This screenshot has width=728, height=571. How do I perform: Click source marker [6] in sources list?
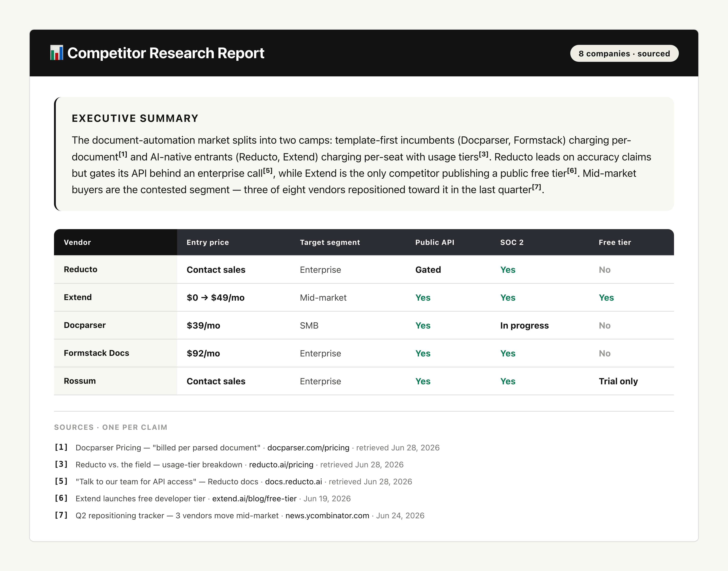coord(61,498)
